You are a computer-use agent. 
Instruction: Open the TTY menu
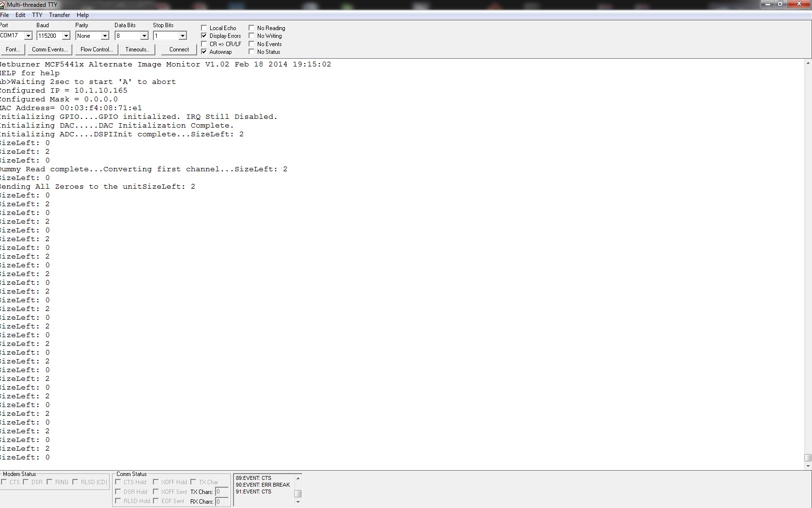37,15
